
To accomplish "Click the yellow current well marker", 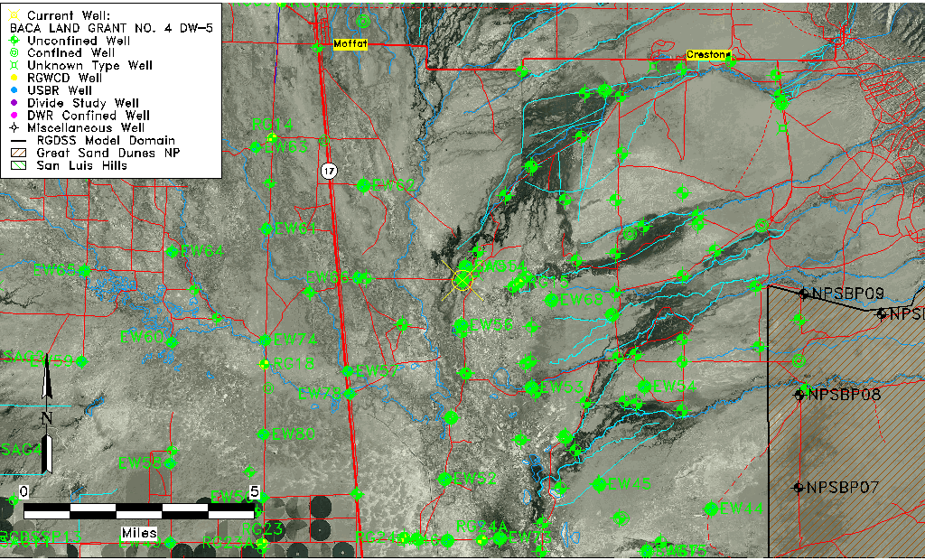I will tap(463, 280).
